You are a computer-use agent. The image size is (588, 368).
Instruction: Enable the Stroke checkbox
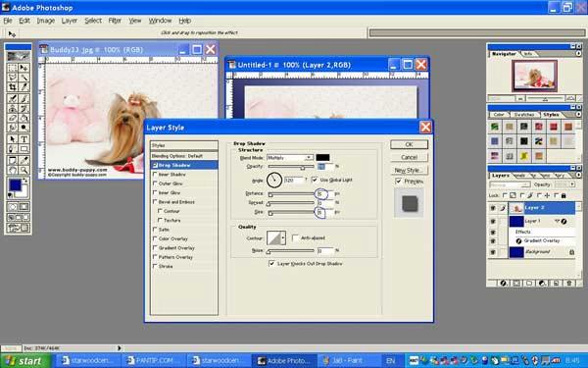click(x=155, y=266)
